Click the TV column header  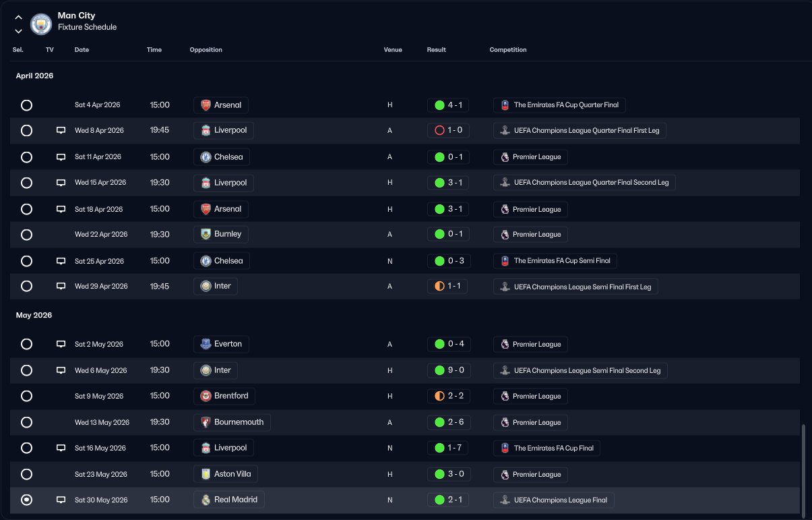[50, 50]
